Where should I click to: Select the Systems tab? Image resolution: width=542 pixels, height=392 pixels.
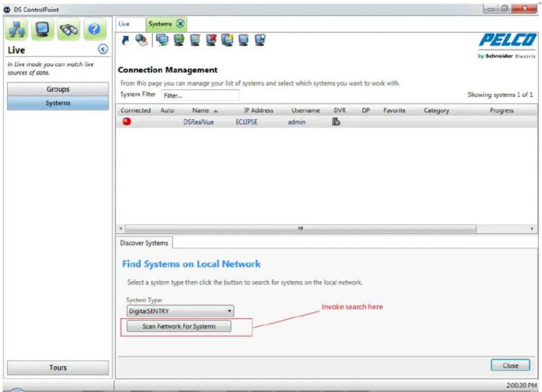pos(160,24)
